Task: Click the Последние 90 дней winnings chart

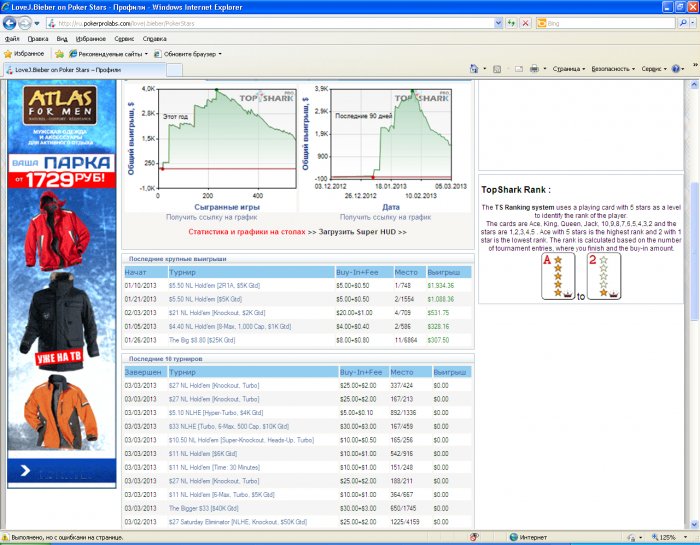Action: [x=391, y=134]
